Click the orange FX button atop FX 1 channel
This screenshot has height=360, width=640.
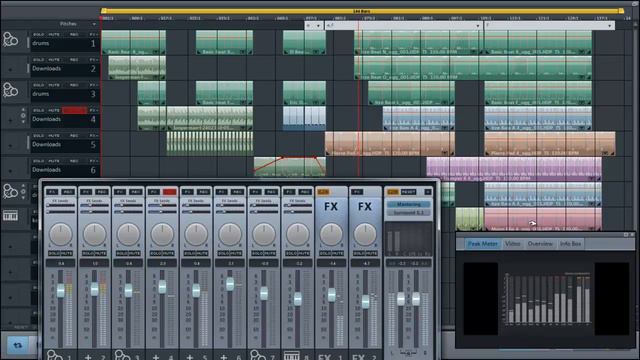pyautogui.click(x=323, y=192)
